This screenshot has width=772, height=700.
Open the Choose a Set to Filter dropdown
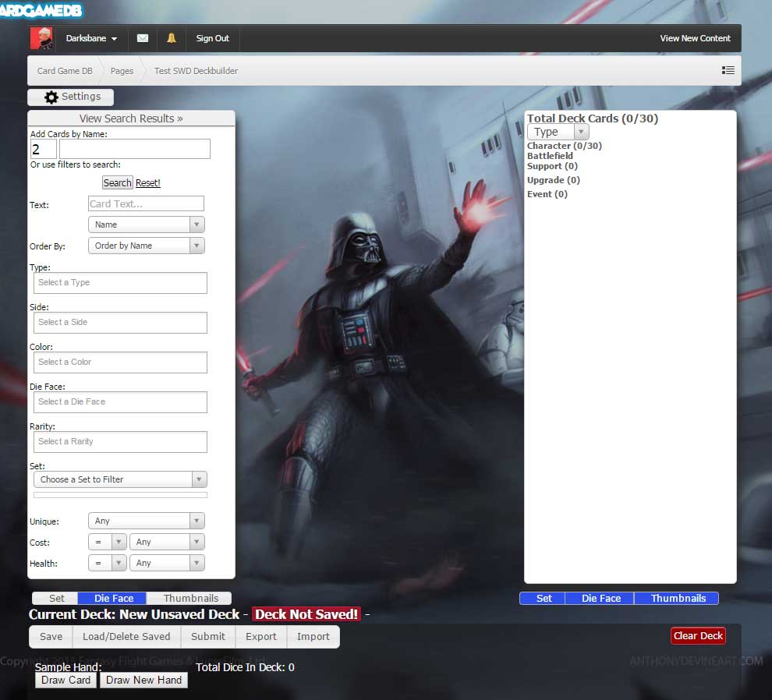point(120,479)
